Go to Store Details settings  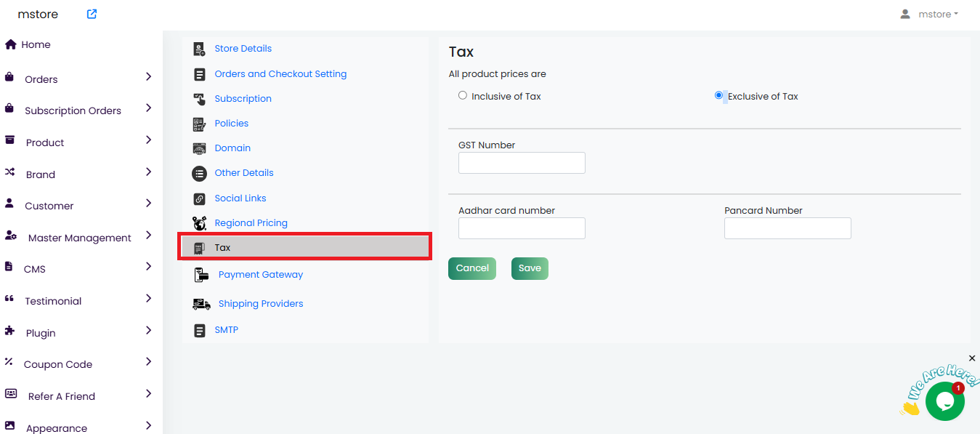(x=243, y=49)
